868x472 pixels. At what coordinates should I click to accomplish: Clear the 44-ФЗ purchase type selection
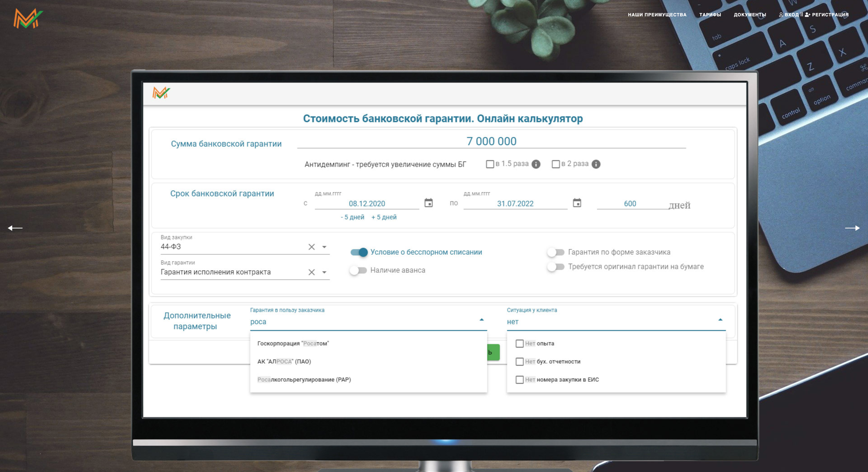(x=312, y=247)
